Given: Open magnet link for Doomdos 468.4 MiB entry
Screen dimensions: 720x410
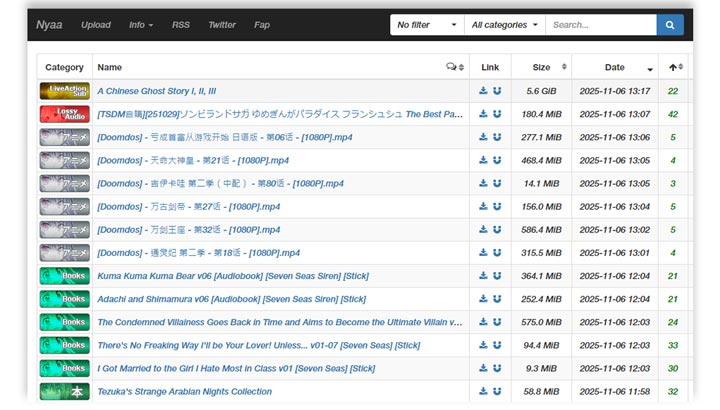Looking at the screenshot, I should (497, 160).
